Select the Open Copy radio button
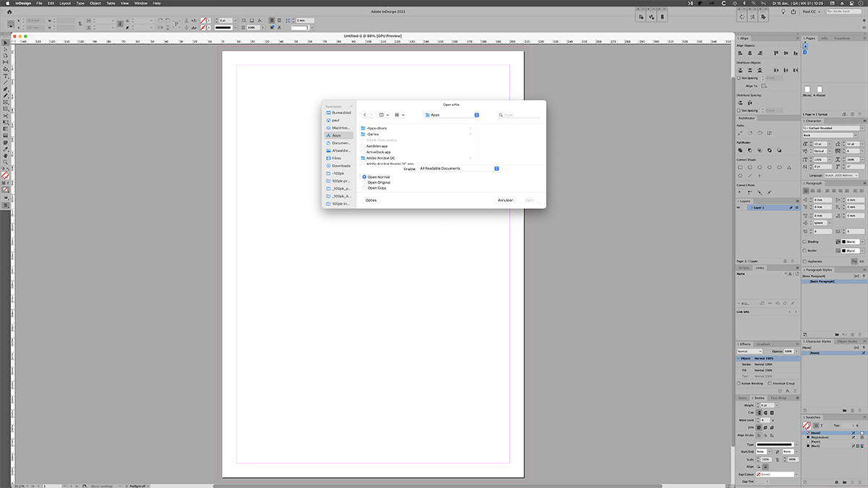Viewport: 868px width, 488px height. pos(365,188)
